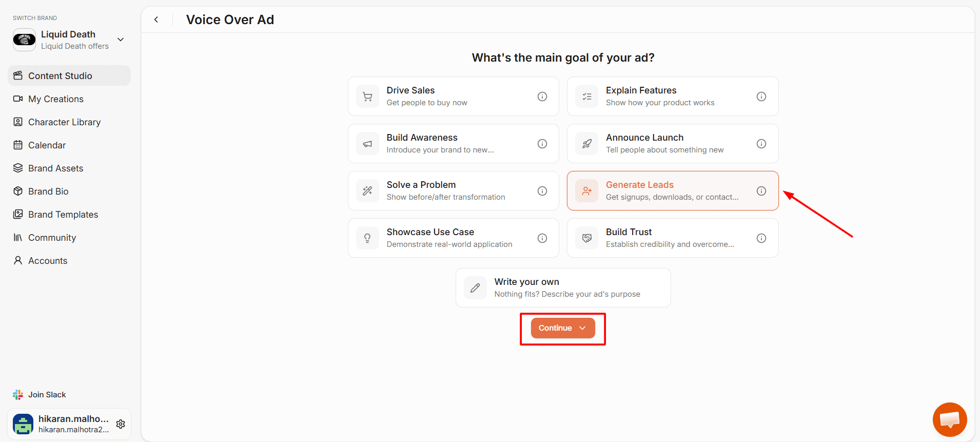Open user settings gear icon
Screen dimensions: 980x442
pyautogui.click(x=121, y=424)
